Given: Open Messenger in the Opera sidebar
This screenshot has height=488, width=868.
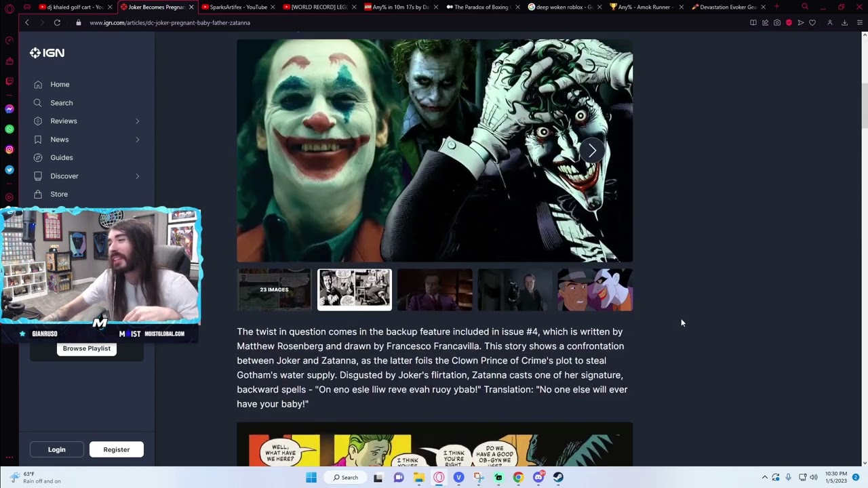Looking at the screenshot, I should [9, 108].
